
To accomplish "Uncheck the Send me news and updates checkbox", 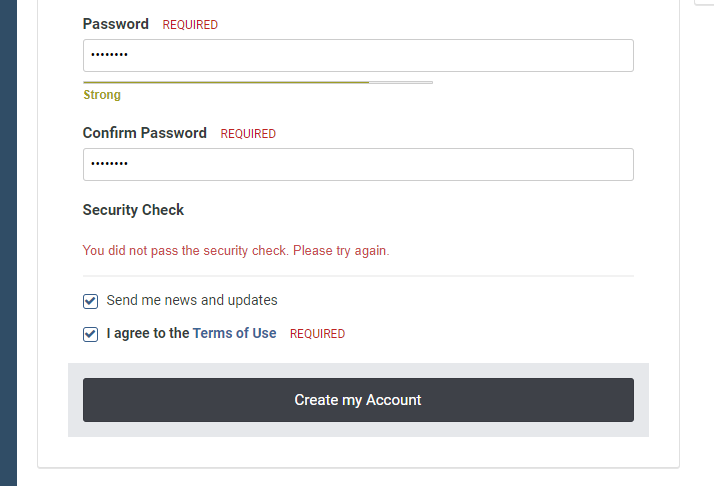I will click(x=91, y=300).
